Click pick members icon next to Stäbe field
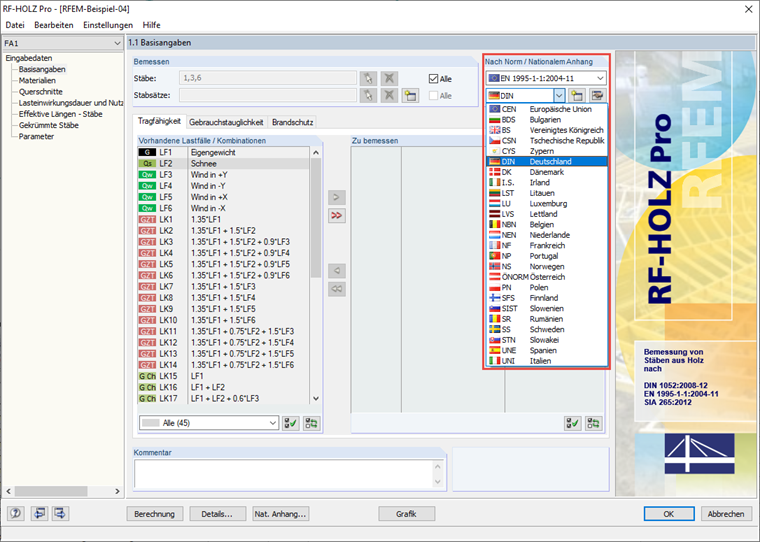 [x=368, y=79]
